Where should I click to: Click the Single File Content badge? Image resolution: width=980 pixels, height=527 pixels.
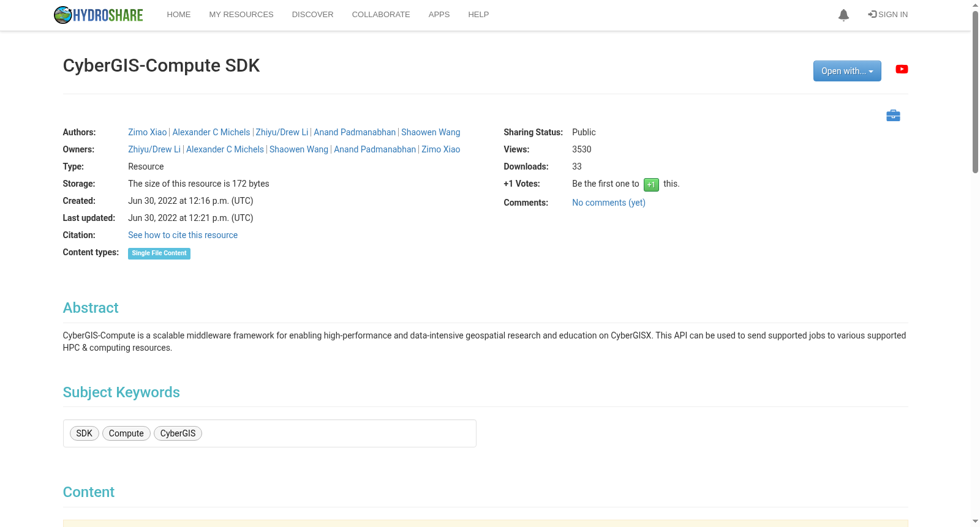coord(159,253)
